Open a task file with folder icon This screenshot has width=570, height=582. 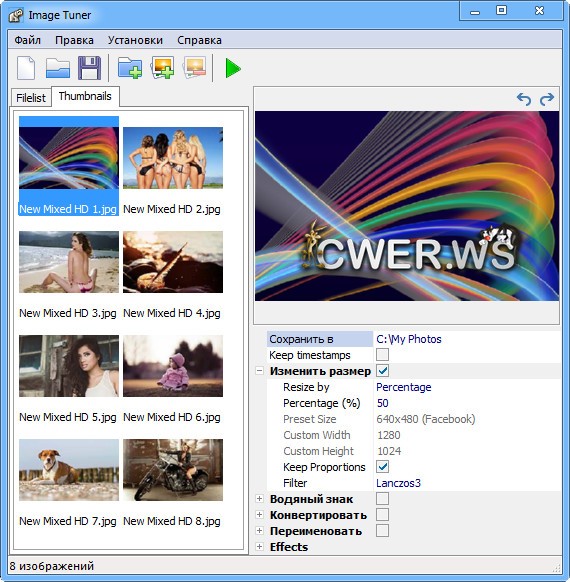58,68
